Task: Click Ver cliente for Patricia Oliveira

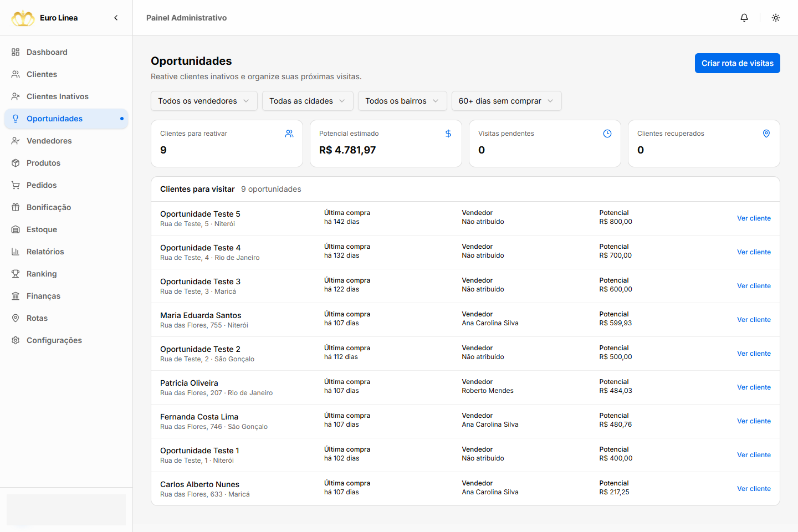Action: click(x=754, y=387)
